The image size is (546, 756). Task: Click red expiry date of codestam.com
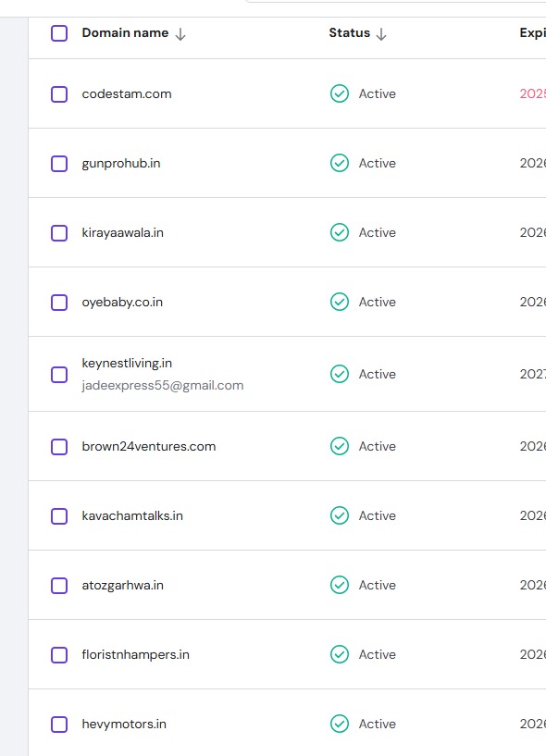[x=532, y=93]
